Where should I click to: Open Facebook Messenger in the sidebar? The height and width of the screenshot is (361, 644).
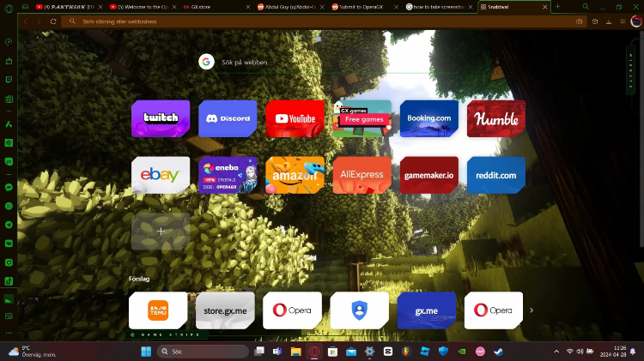(x=9, y=188)
